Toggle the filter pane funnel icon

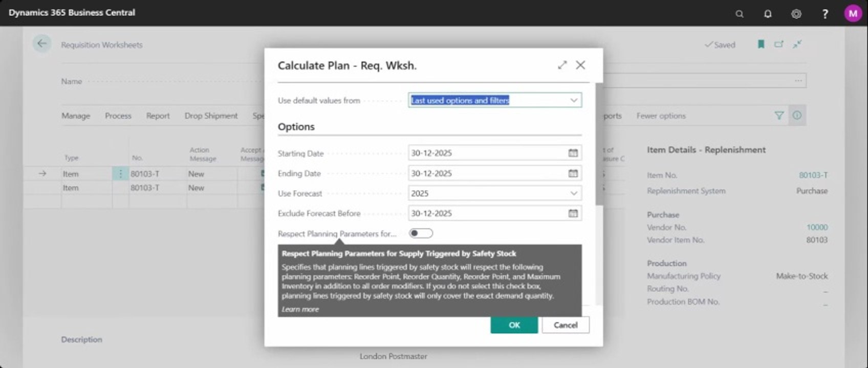(779, 116)
